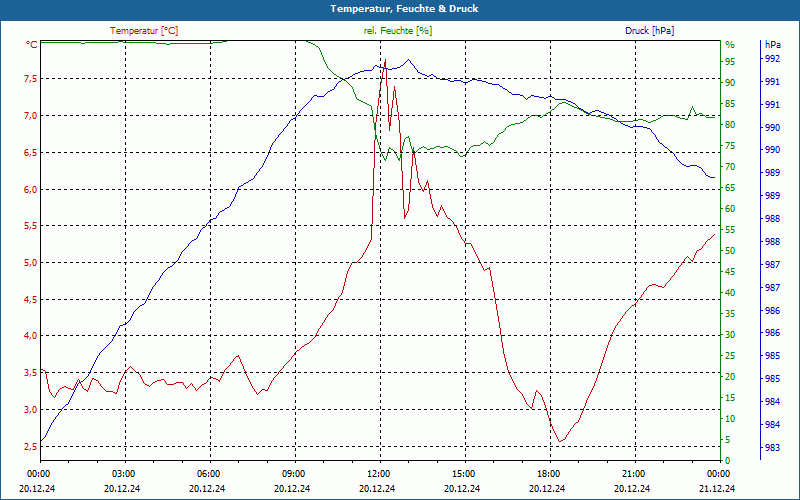800x500 pixels.
Task: Click the 12:00 time axis label
Action: click(x=379, y=473)
